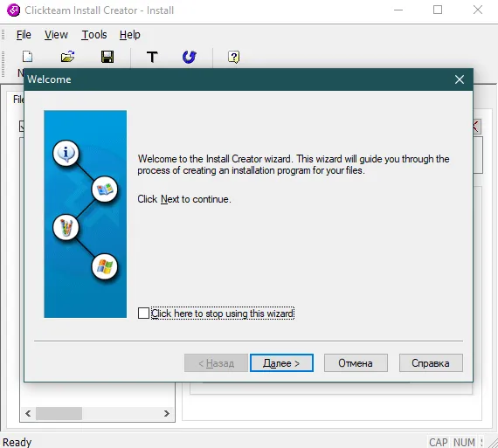The height and width of the screenshot is (448, 498).
Task: Click the Open folder toolbar icon
Action: click(x=67, y=57)
